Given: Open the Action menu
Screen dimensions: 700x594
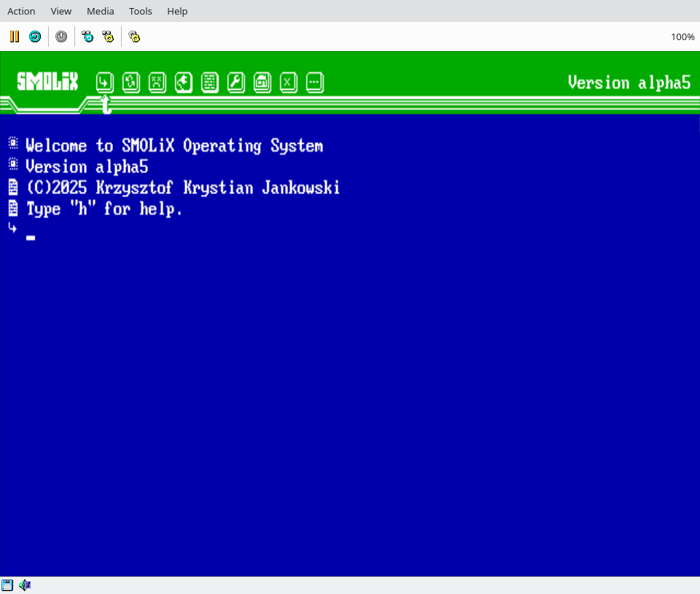Looking at the screenshot, I should 21,11.
